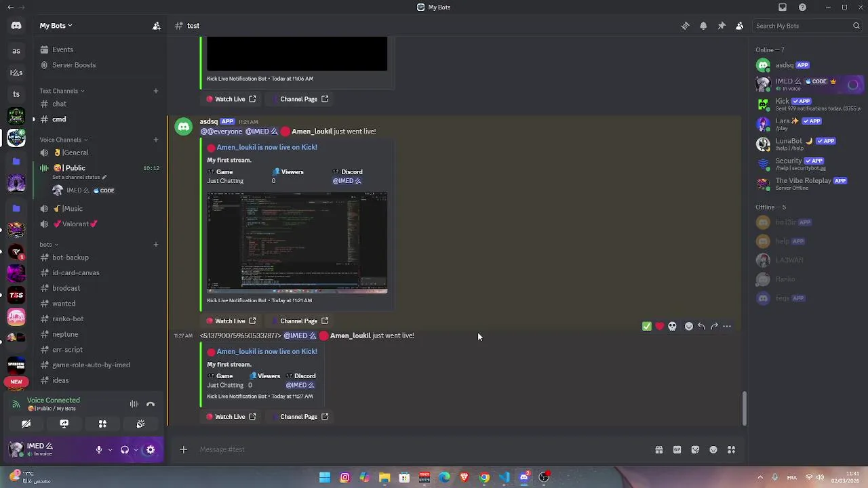Screen dimensions: 868x488
Task: Create channel in Voice Channels with plus
Action: [155, 140]
